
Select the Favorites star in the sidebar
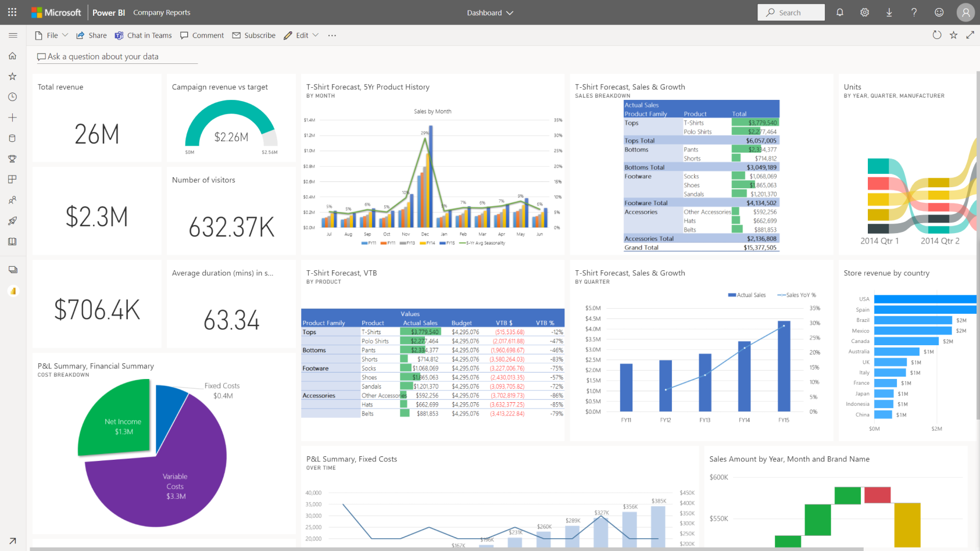point(12,76)
